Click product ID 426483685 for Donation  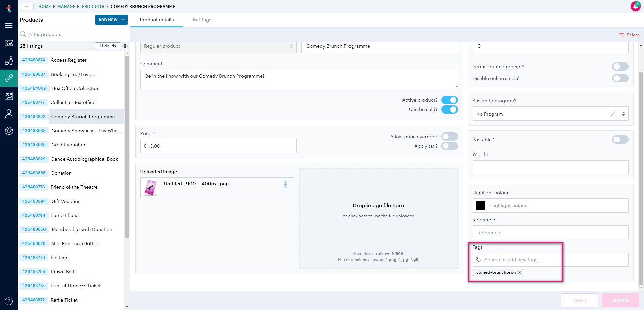[x=34, y=173]
